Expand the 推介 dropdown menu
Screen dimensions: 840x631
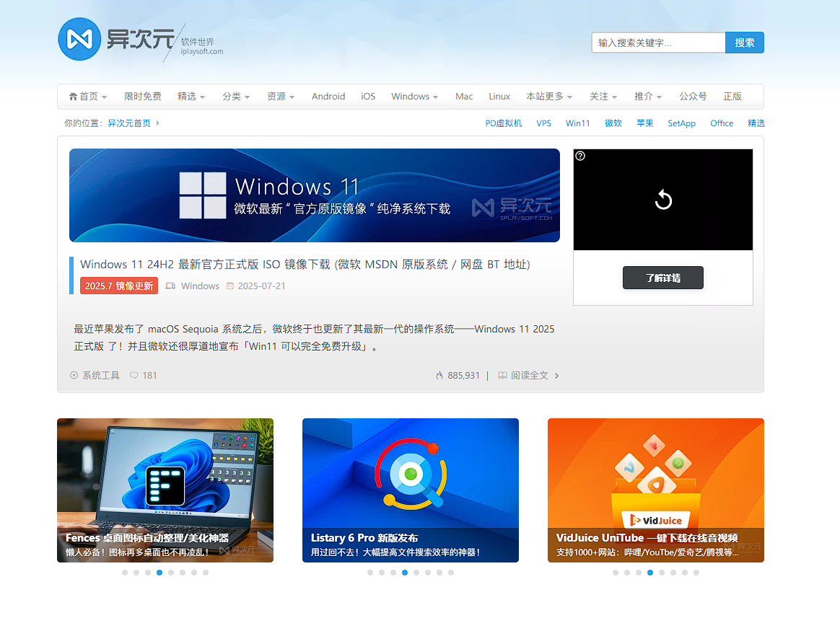point(648,97)
